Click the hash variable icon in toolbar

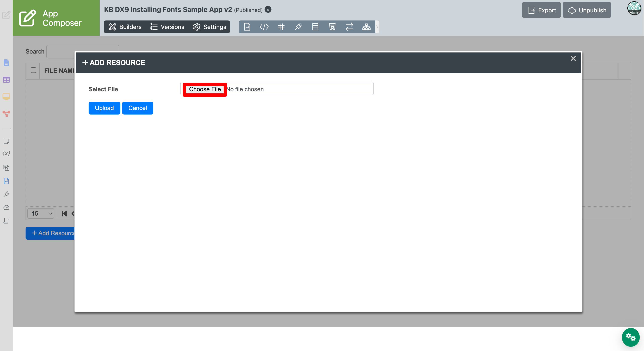[281, 27]
